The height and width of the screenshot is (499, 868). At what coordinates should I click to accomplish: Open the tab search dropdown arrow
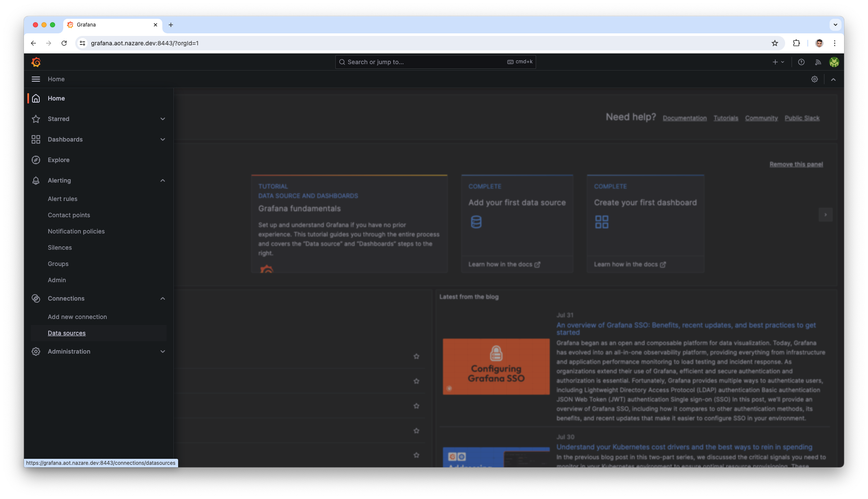(835, 25)
